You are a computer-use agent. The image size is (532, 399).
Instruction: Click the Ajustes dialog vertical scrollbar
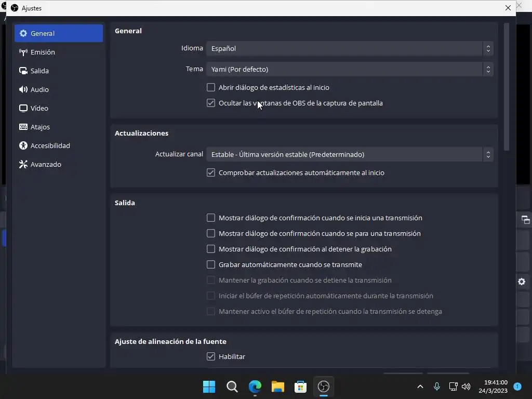pos(507,87)
